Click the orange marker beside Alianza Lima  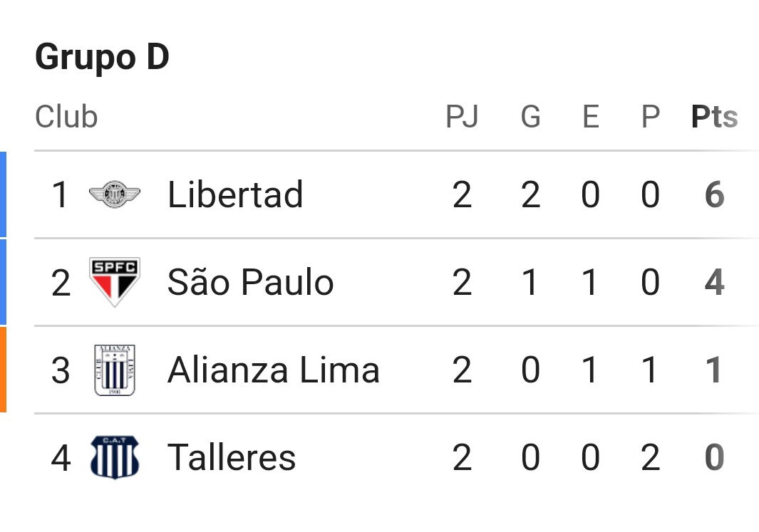pos(3,370)
